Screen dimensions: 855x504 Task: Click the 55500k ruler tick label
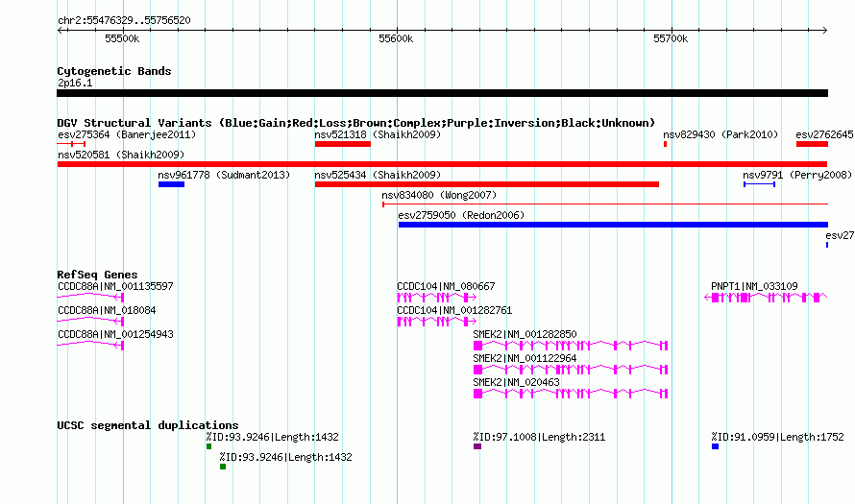pyautogui.click(x=122, y=38)
